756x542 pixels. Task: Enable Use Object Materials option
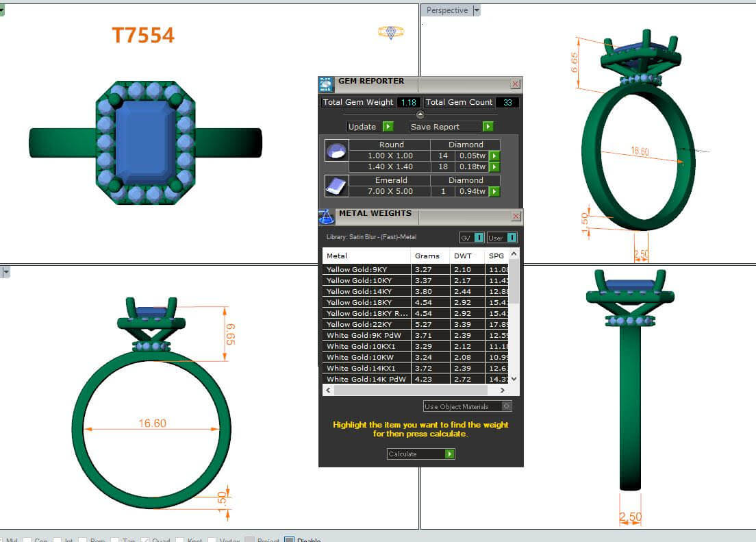(x=506, y=406)
